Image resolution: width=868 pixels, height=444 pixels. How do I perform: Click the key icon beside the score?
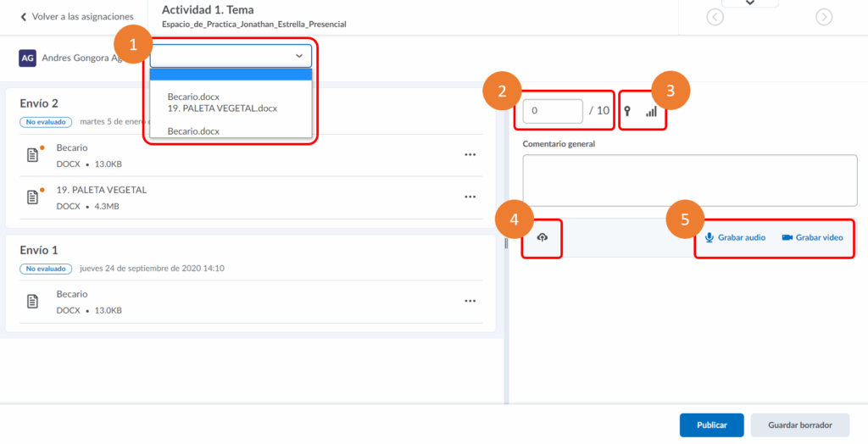[628, 111]
